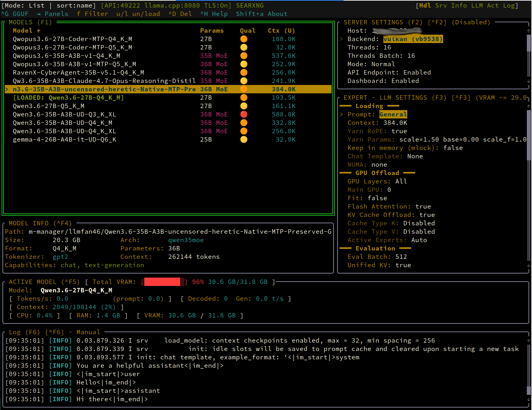Click quality dot for Qw3.6-35B-A3B-Claude-4.7-Opus row
The height and width of the screenshot is (410, 532).
(x=243, y=81)
